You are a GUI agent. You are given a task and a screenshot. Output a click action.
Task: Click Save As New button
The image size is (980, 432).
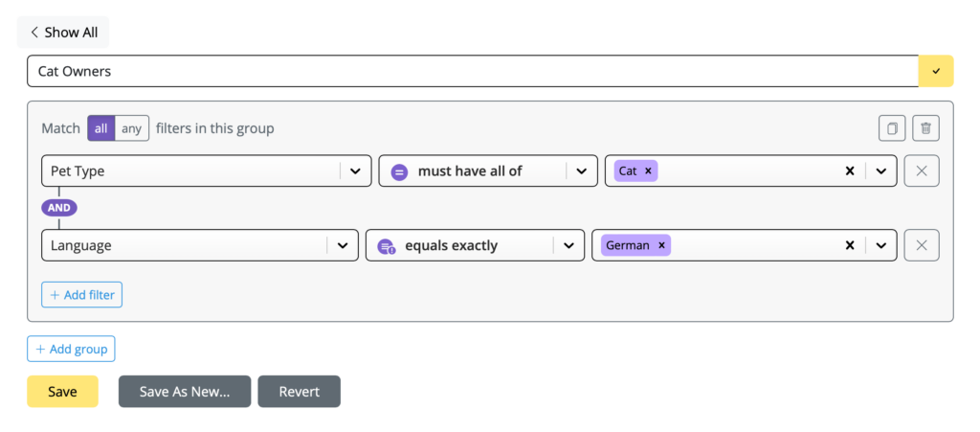tap(185, 392)
